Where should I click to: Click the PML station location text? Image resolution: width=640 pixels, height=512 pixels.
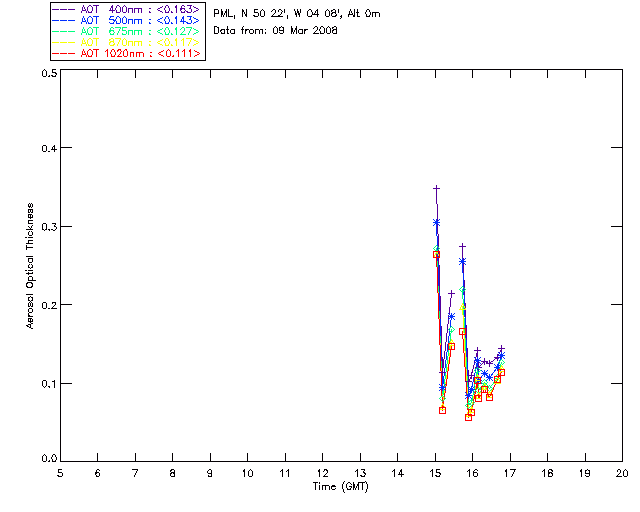pos(297,14)
